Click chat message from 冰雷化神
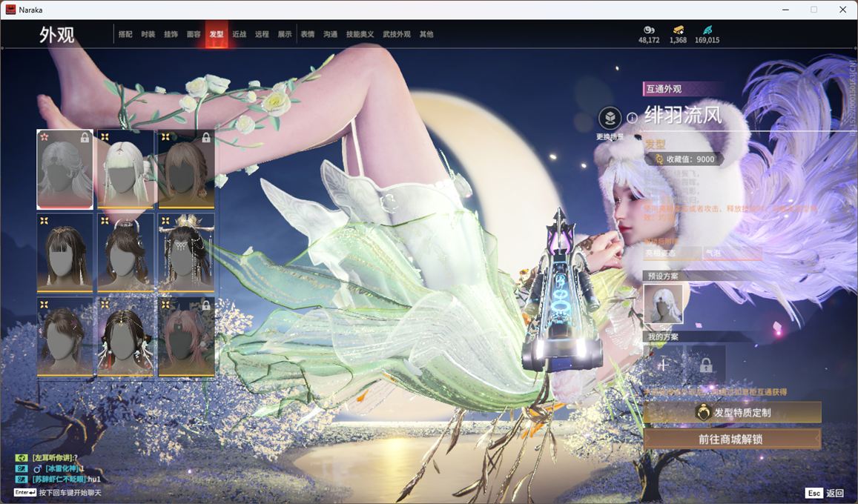858x504 pixels. pyautogui.click(x=65, y=468)
